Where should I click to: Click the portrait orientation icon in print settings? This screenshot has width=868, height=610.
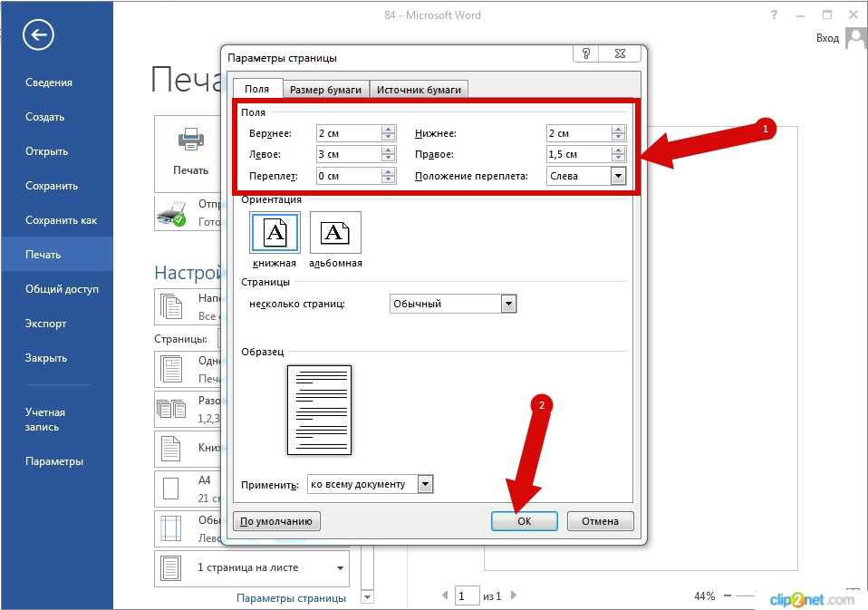[x=170, y=449]
